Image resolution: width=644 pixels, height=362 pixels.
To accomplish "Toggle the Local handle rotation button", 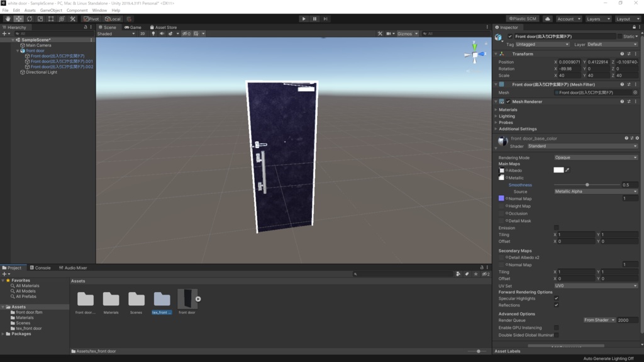I will [113, 19].
